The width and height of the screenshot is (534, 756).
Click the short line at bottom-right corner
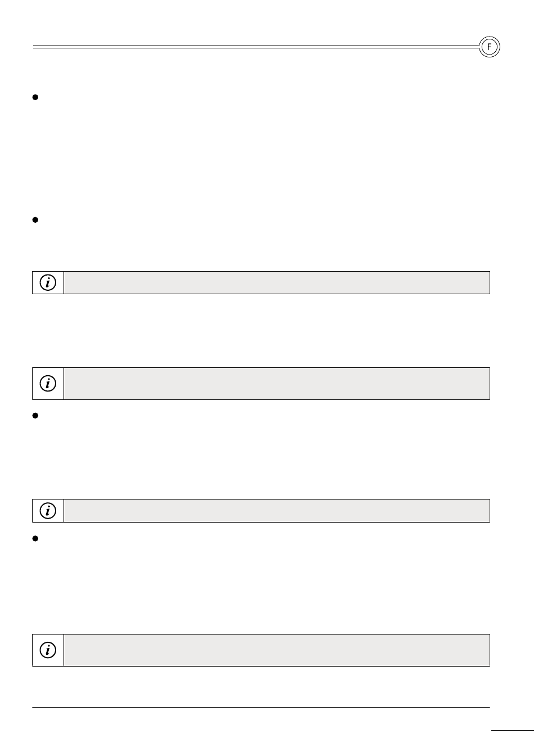point(512,731)
